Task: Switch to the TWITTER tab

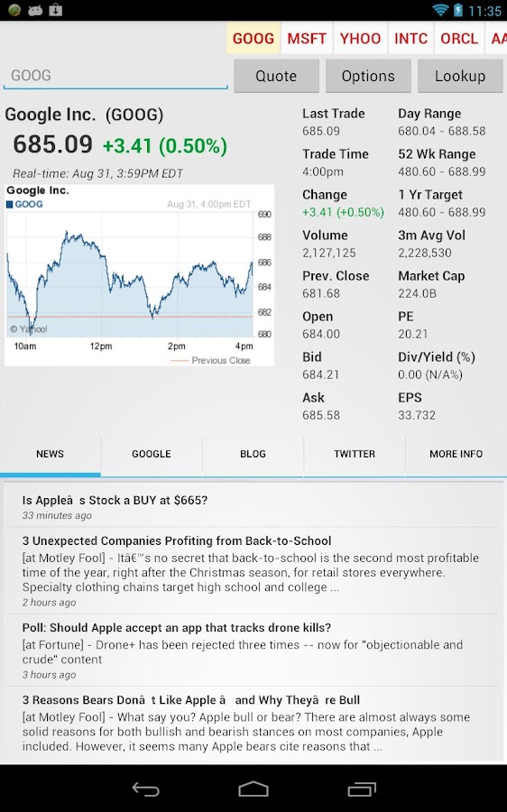Action: point(355,454)
